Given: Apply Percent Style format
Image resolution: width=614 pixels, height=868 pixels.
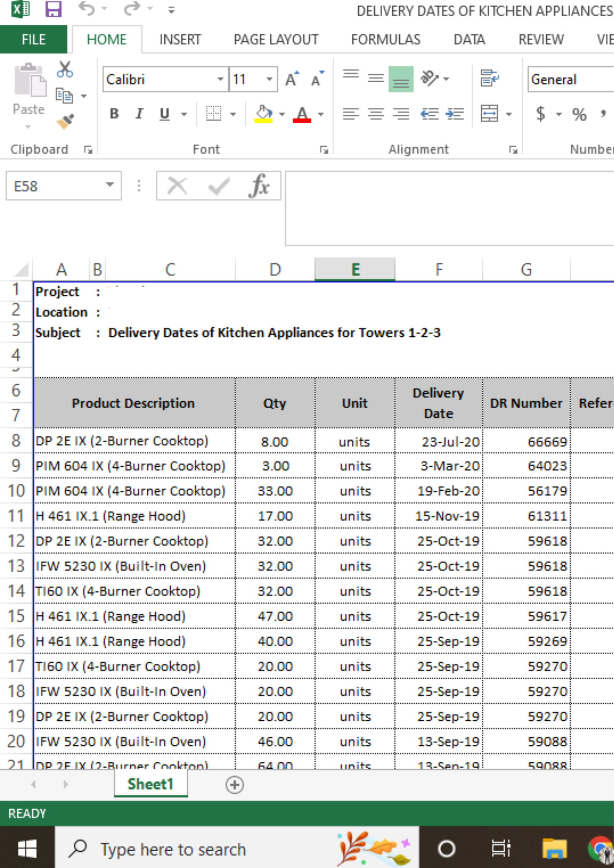Looking at the screenshot, I should [579, 114].
